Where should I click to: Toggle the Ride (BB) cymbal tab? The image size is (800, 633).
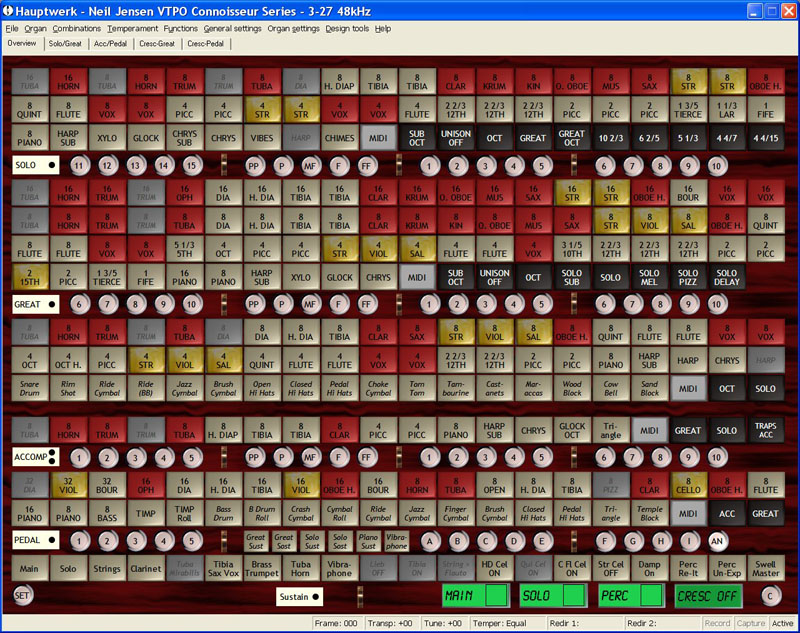tap(145, 388)
